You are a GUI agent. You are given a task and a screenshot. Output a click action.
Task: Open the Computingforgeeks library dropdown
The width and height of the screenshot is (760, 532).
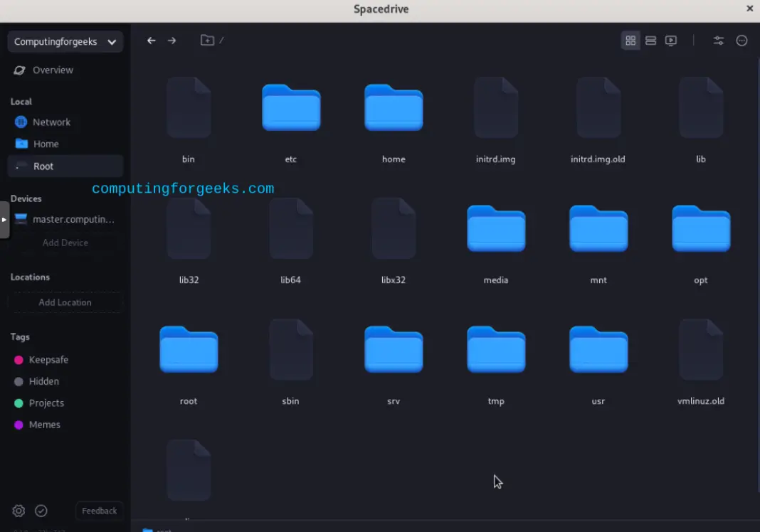click(x=65, y=41)
